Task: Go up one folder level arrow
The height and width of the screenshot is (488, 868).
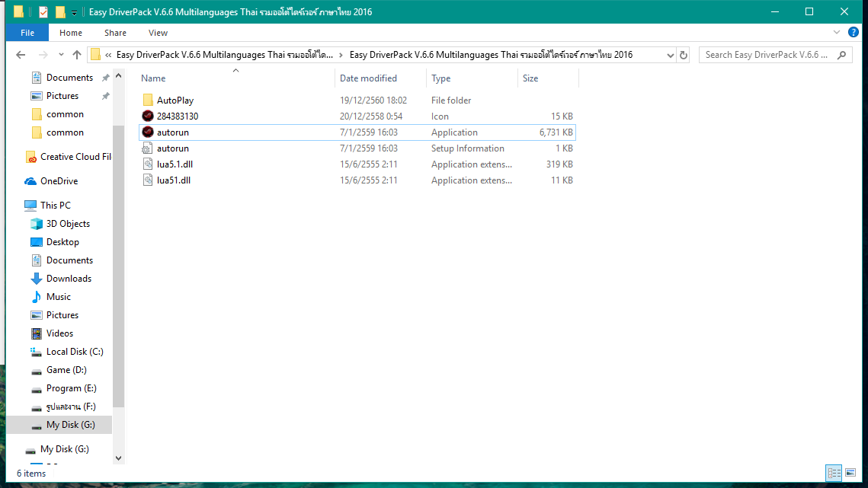Action: 77,55
